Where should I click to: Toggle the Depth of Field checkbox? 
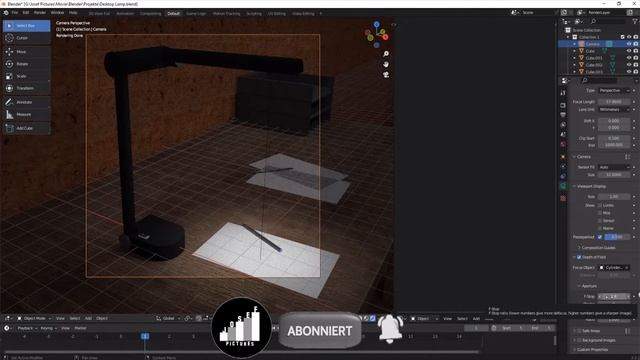[x=579, y=257]
